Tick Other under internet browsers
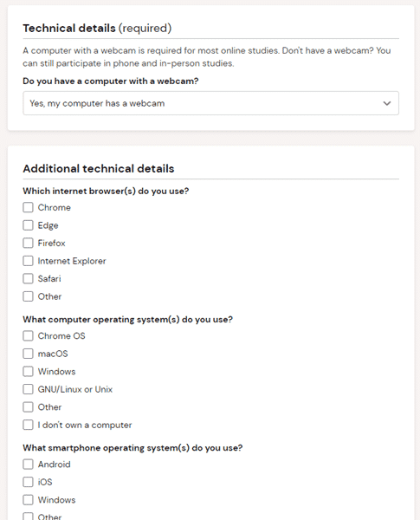Screen dimensions: 420x520 pyautogui.click(x=29, y=296)
